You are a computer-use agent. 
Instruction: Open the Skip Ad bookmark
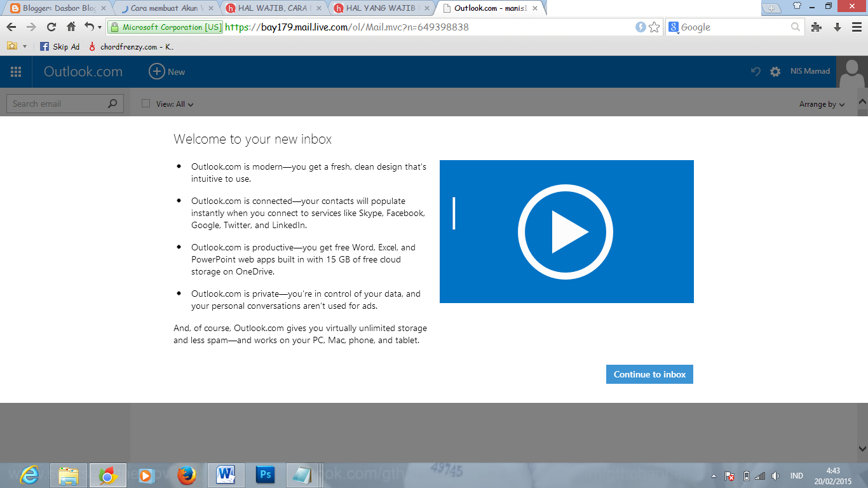coord(60,46)
